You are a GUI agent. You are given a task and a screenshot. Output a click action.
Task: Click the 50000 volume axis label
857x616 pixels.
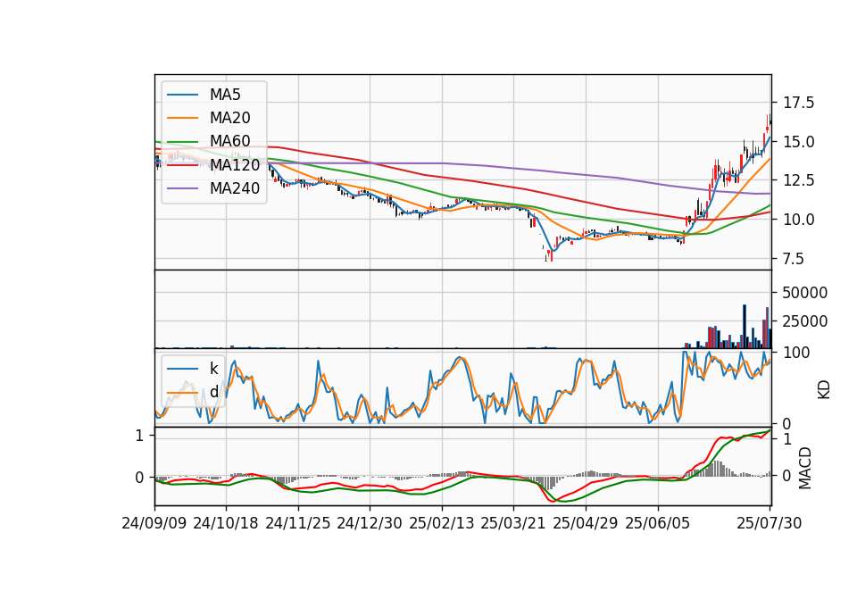tap(804, 293)
